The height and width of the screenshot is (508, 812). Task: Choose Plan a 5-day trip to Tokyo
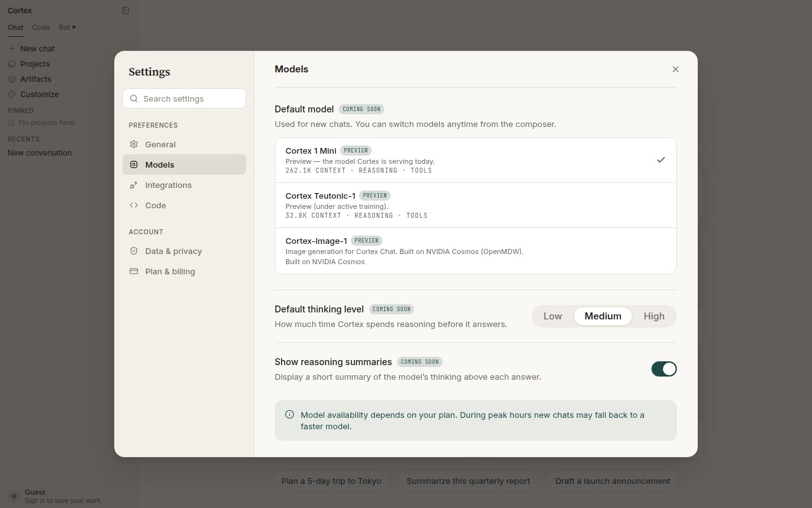(331, 481)
